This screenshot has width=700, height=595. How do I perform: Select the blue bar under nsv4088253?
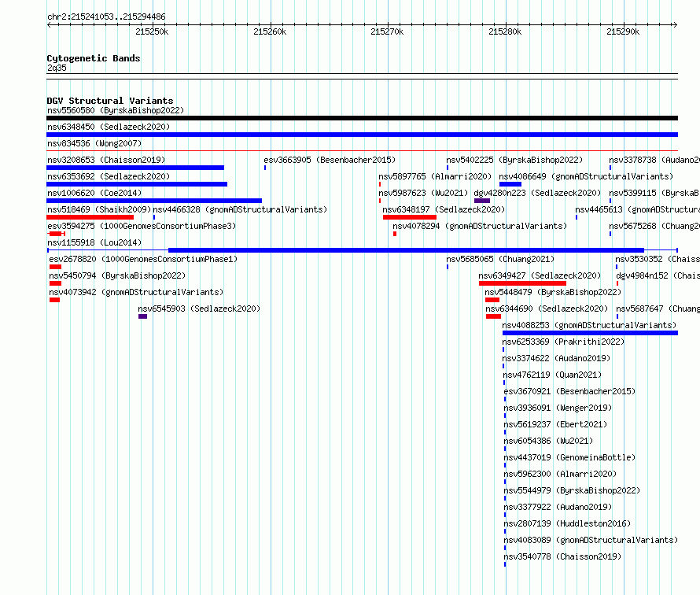pos(590,333)
